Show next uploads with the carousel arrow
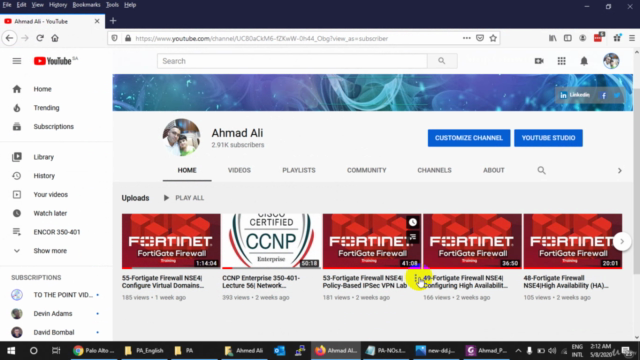This screenshot has height=360, width=640. 622,241
